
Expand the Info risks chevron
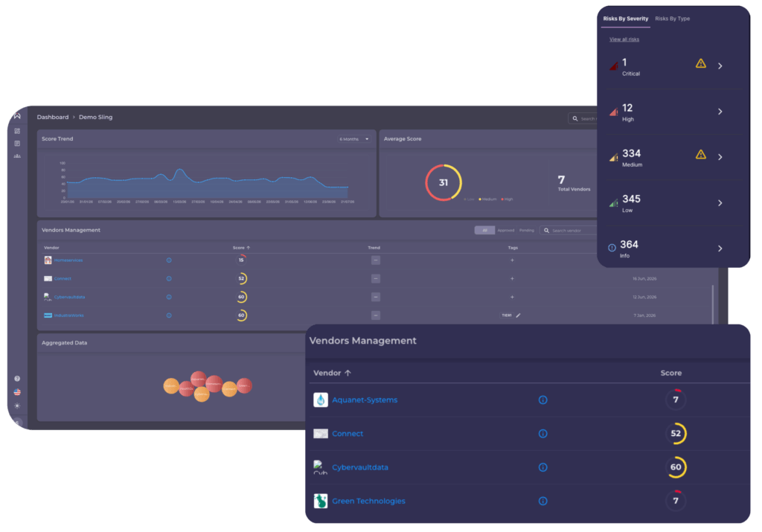coord(720,249)
